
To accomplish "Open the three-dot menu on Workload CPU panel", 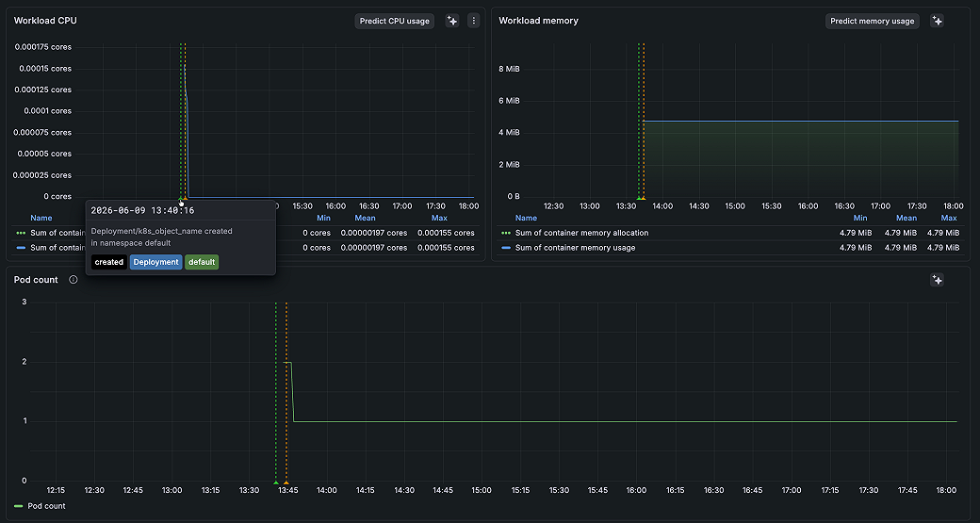I will click(474, 22).
